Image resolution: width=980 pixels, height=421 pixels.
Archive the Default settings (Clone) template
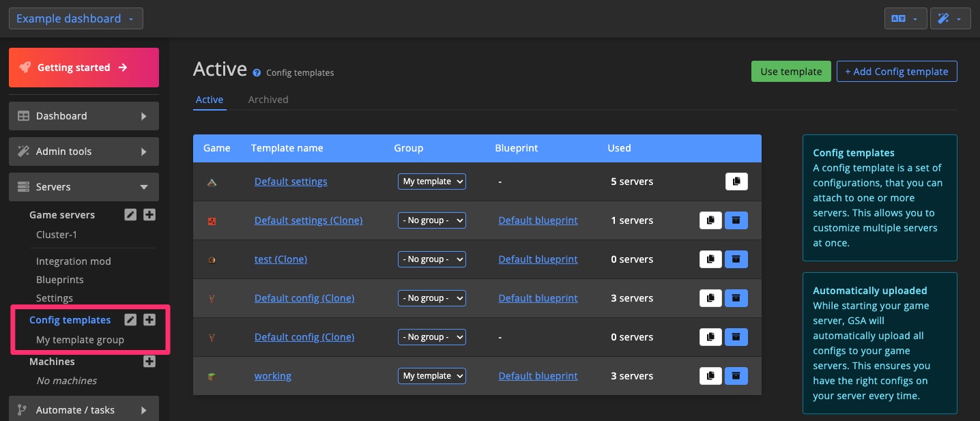coord(736,220)
